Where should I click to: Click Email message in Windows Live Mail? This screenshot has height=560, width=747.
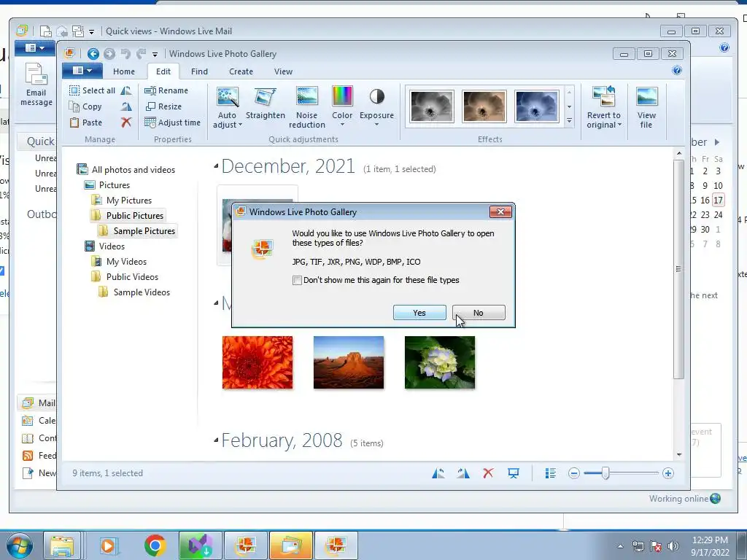click(x=36, y=86)
